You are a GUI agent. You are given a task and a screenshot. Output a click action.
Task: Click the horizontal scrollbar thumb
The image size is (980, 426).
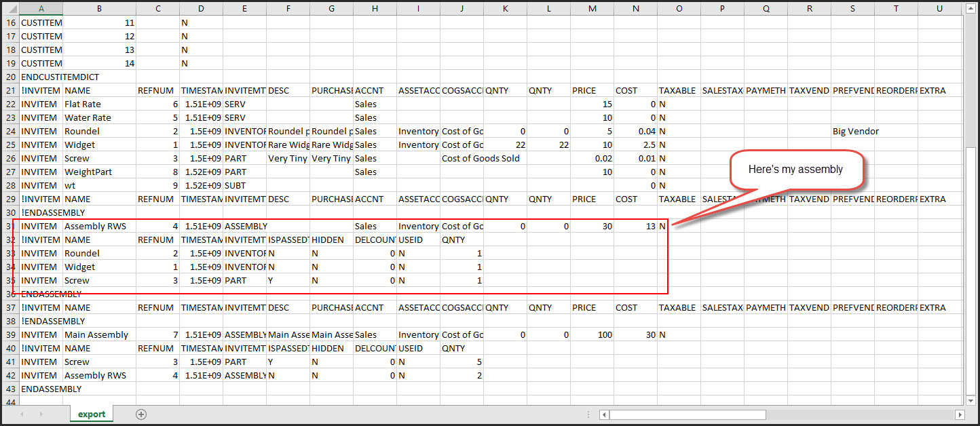point(687,414)
